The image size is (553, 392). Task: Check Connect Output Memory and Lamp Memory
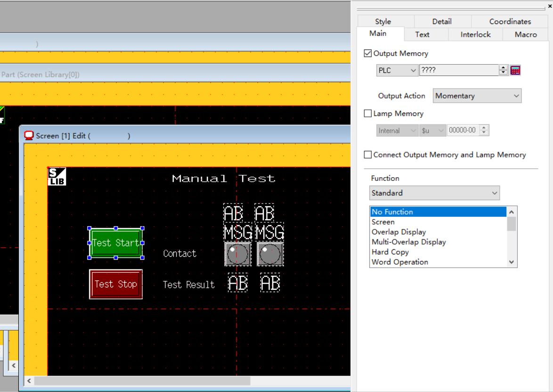point(368,155)
